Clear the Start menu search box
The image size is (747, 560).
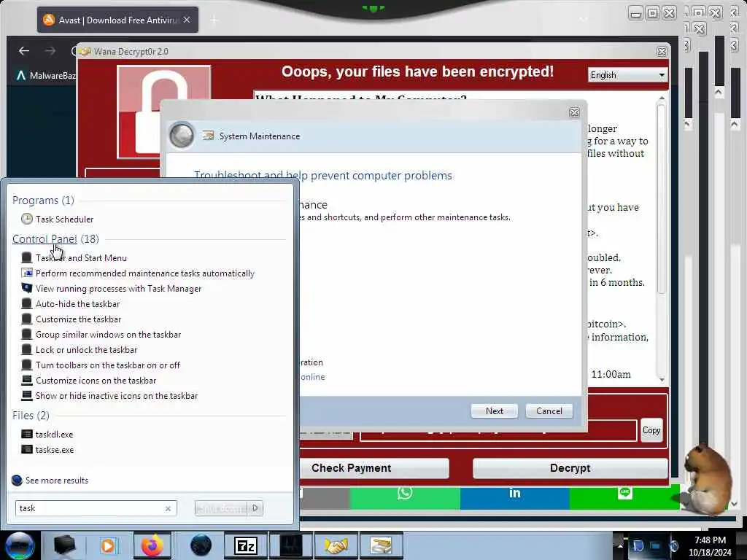tap(168, 508)
